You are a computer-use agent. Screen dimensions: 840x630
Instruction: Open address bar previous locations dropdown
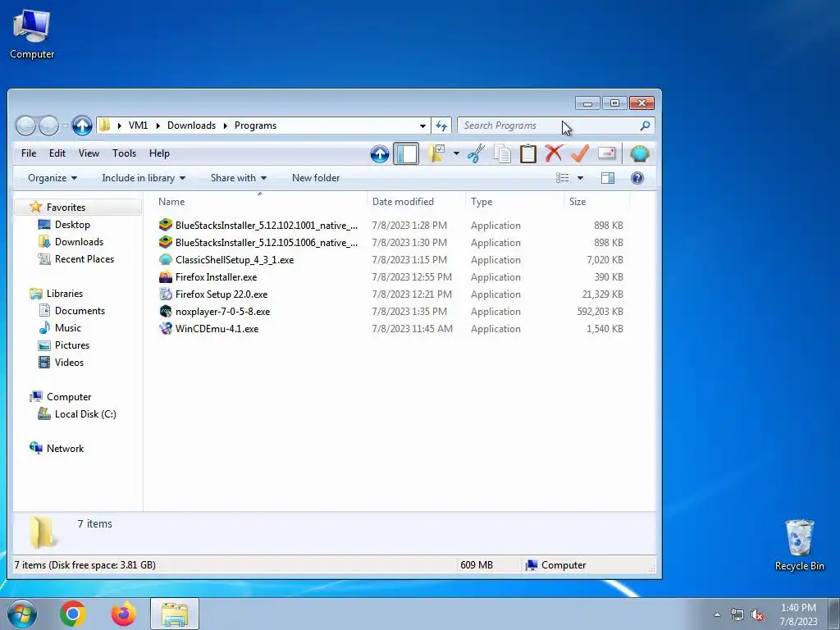pyautogui.click(x=422, y=126)
